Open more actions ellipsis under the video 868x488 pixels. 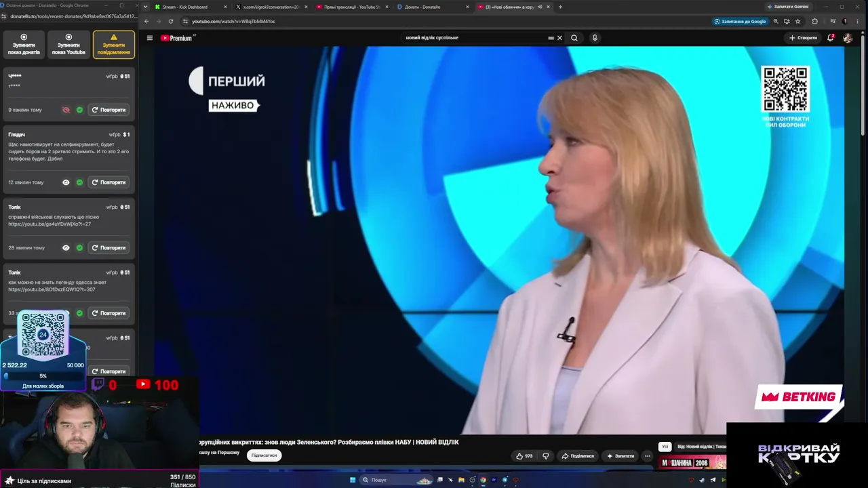click(647, 456)
